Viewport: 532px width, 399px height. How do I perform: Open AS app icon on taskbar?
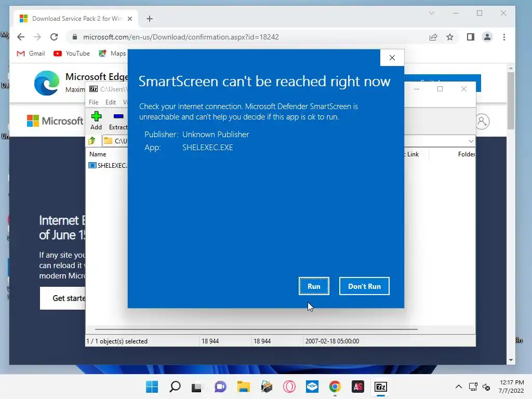coord(357,387)
